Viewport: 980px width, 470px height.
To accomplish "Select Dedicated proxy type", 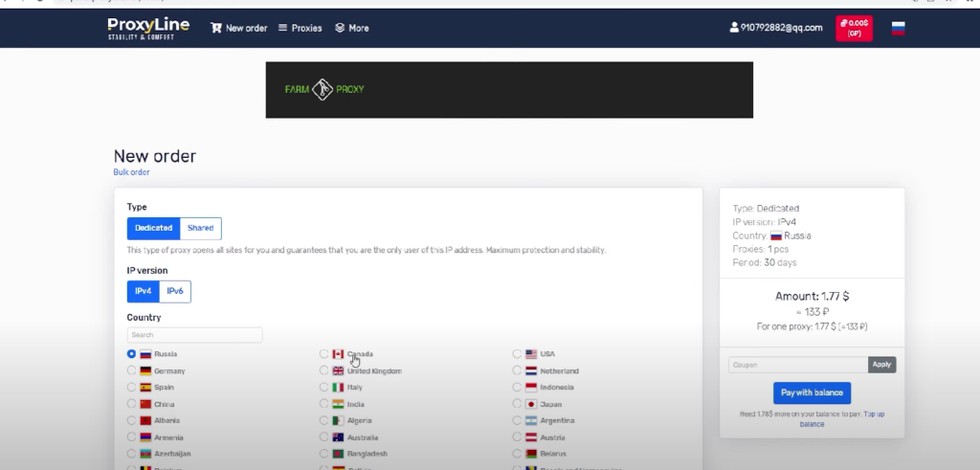I will pos(153,228).
